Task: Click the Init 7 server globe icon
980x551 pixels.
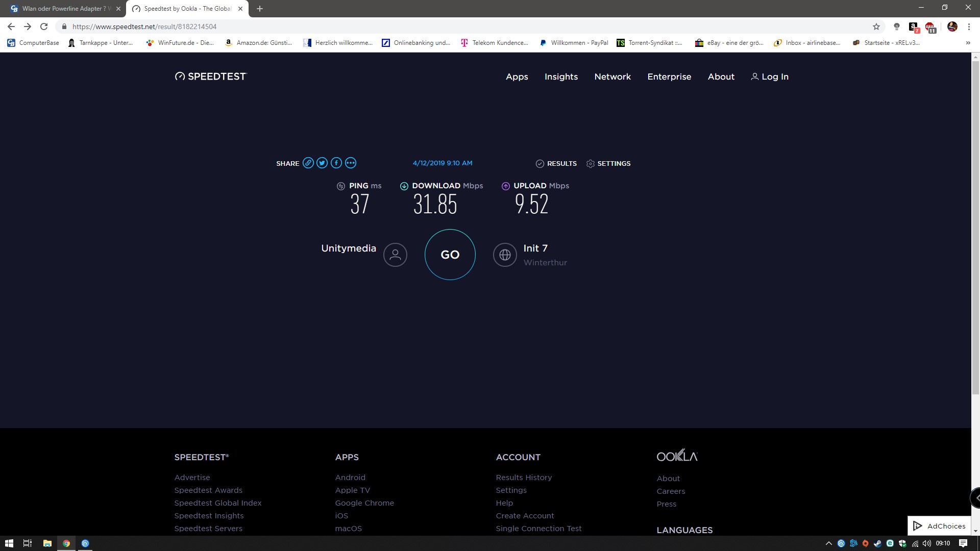Action: coord(505,255)
